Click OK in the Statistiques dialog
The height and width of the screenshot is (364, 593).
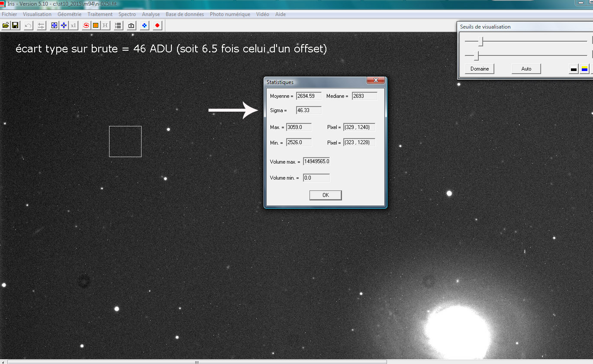[326, 195]
